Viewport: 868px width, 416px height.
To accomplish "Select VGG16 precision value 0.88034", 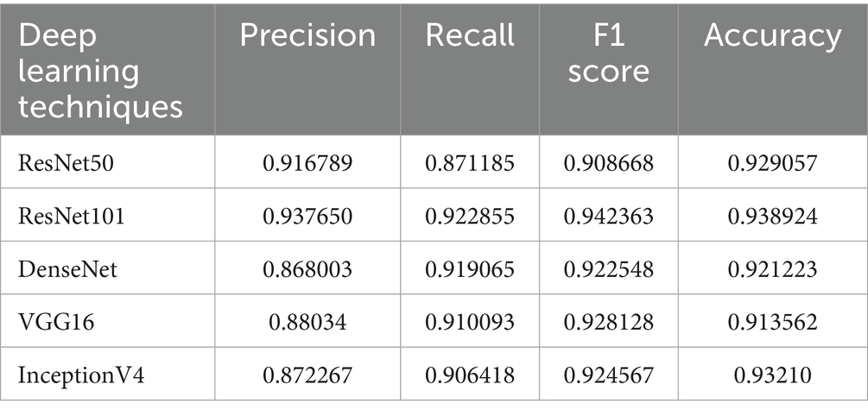I will click(307, 322).
